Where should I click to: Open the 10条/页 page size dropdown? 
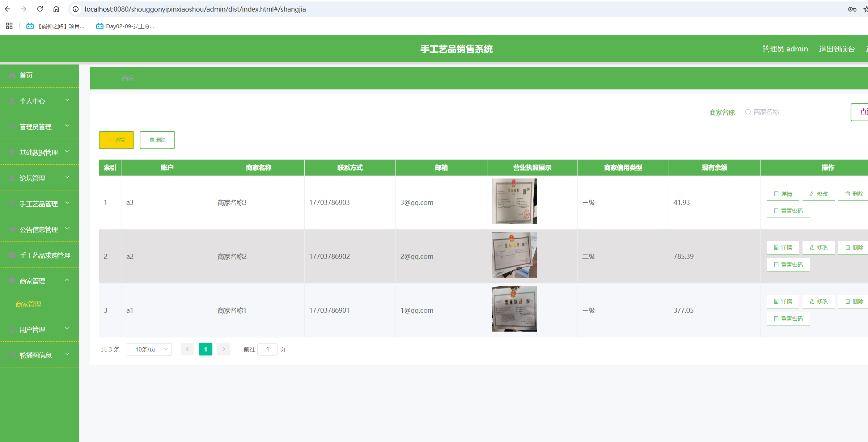pos(149,349)
